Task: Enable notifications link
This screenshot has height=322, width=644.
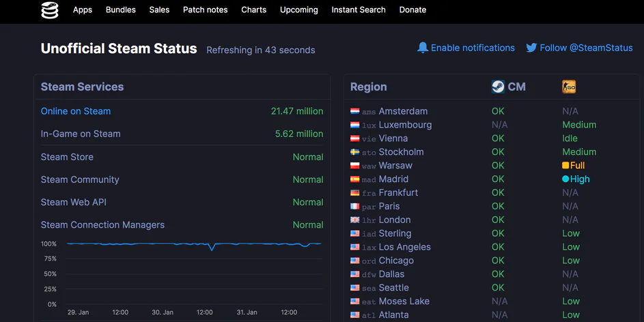Action: 473,48
